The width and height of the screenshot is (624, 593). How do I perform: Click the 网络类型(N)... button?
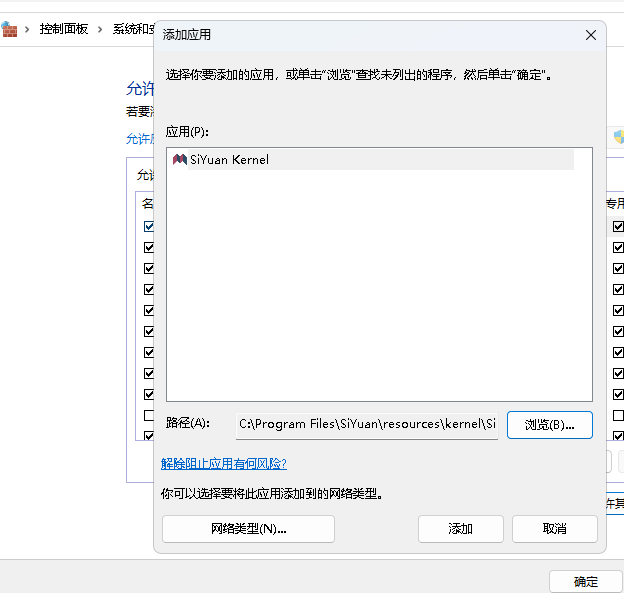[248, 529]
